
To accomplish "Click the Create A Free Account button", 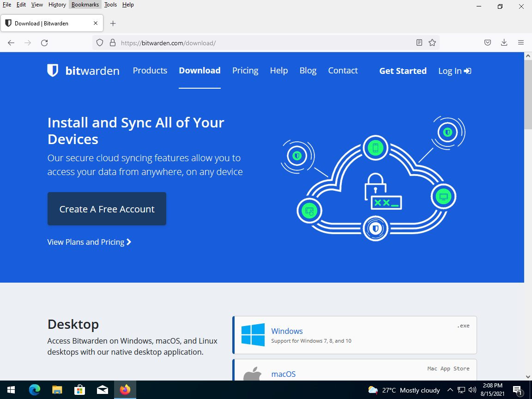I will tap(107, 209).
